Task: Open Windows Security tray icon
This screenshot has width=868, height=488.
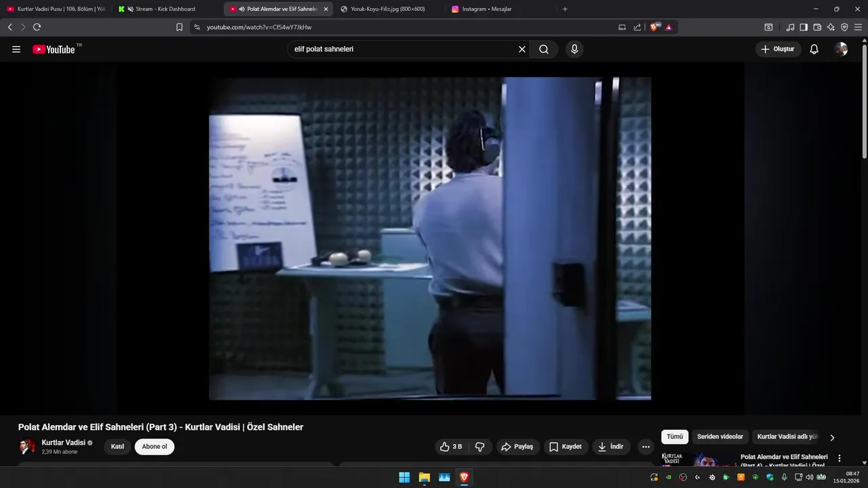Action: pos(770,477)
